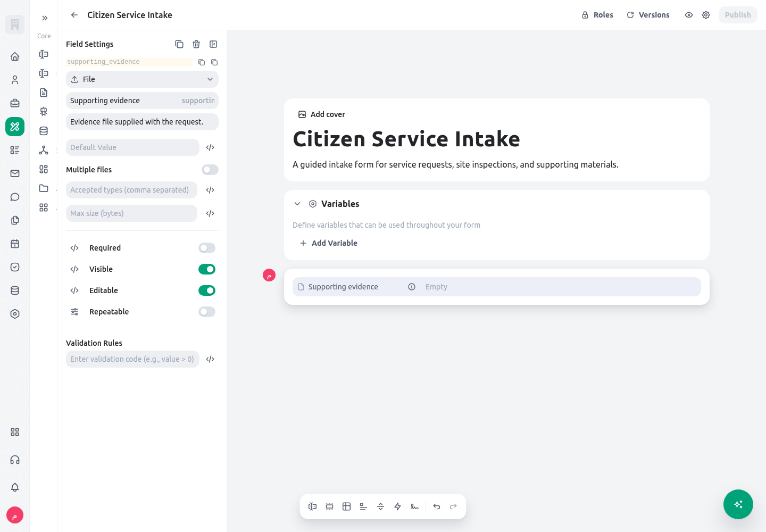Screen dimensions: 766x532
Task: Open the user profile icon in left sidebar
Action: pos(15,80)
